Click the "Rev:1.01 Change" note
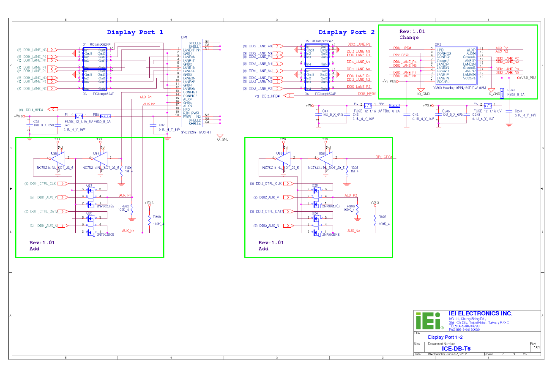Image resolution: width=555 pixels, height=392 pixels. [x=412, y=34]
